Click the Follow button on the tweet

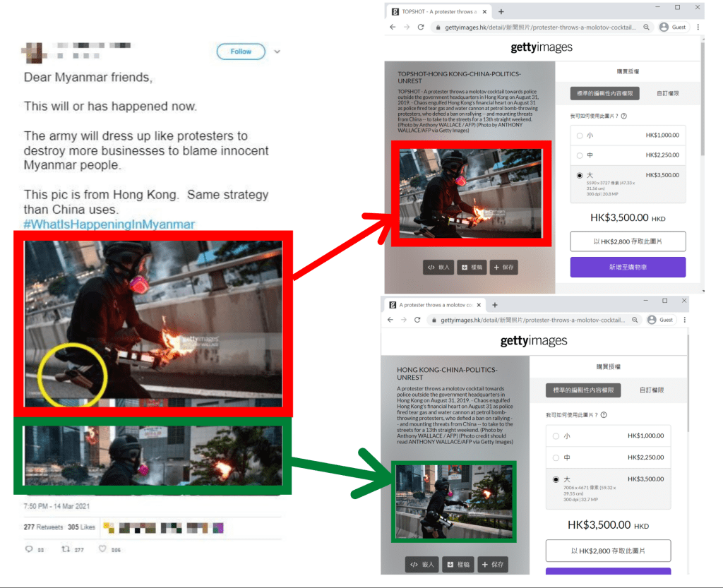point(240,51)
